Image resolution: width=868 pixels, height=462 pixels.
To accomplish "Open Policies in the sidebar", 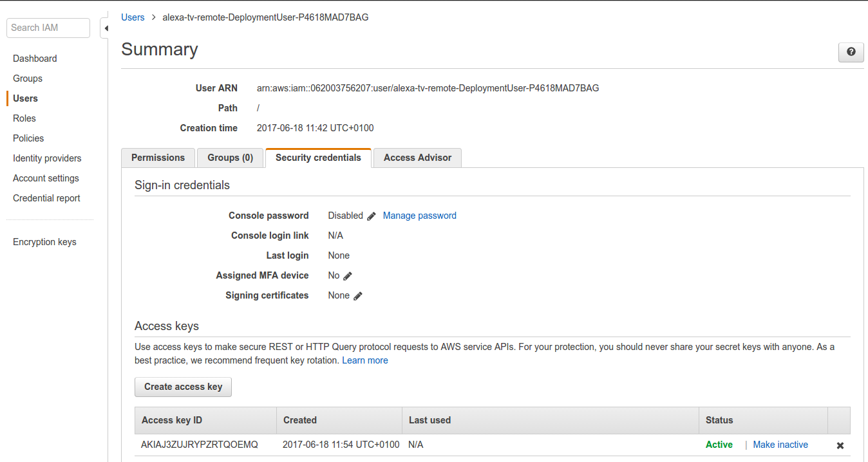I will [x=28, y=138].
